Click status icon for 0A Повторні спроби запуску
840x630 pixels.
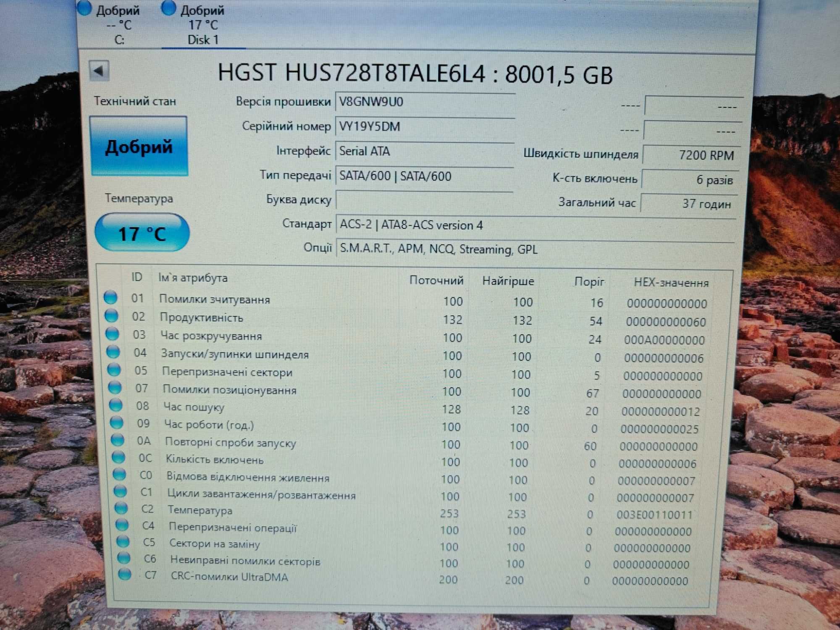click(x=117, y=440)
